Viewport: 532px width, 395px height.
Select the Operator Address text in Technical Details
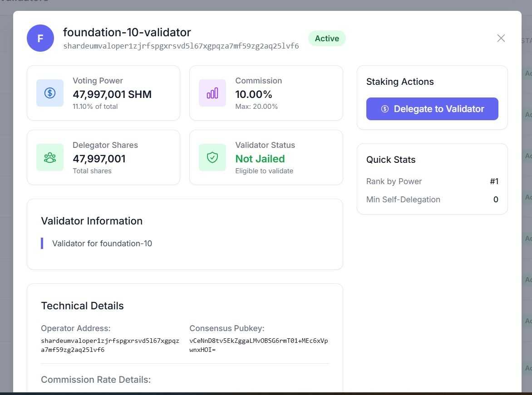(76, 328)
